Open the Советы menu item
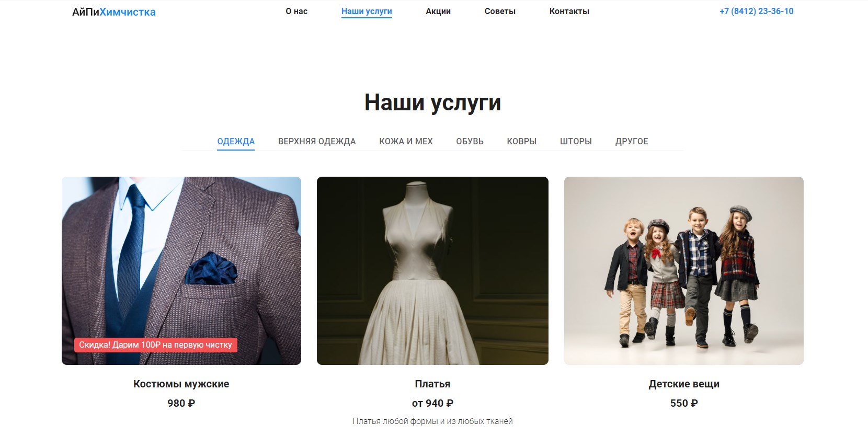 click(500, 11)
